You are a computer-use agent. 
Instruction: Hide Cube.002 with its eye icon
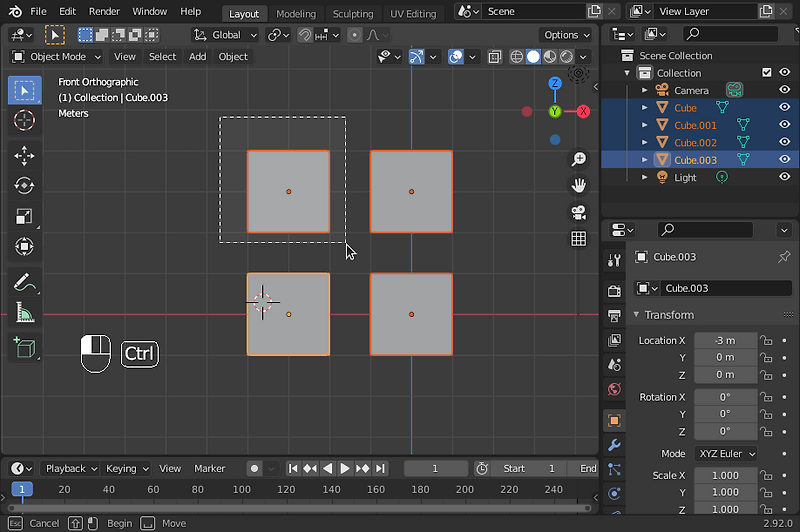(x=784, y=142)
